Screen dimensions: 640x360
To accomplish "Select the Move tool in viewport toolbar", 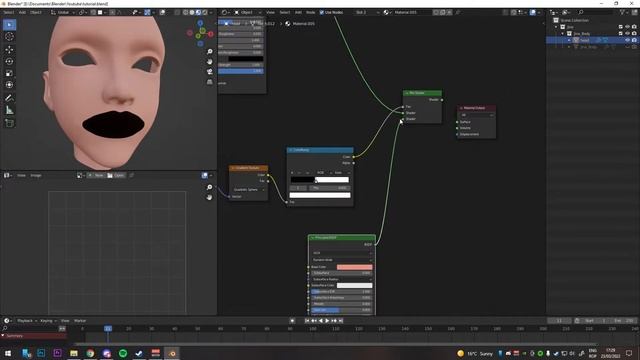I will [x=9, y=50].
